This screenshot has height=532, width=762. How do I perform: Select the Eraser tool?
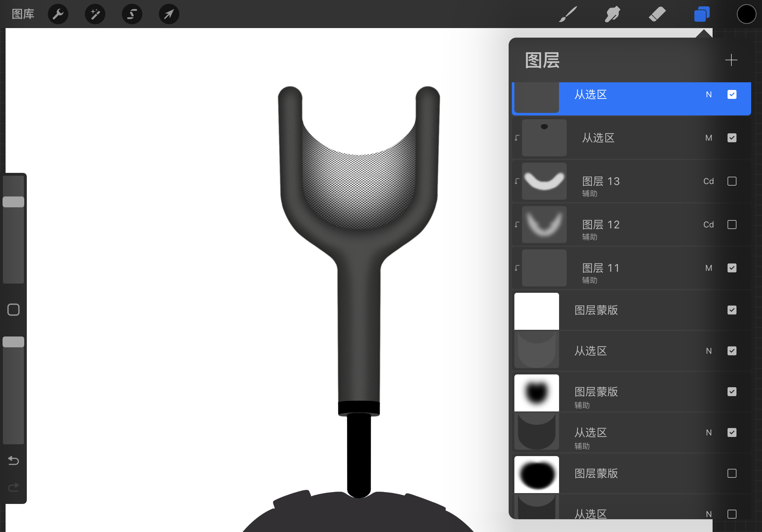coord(657,14)
